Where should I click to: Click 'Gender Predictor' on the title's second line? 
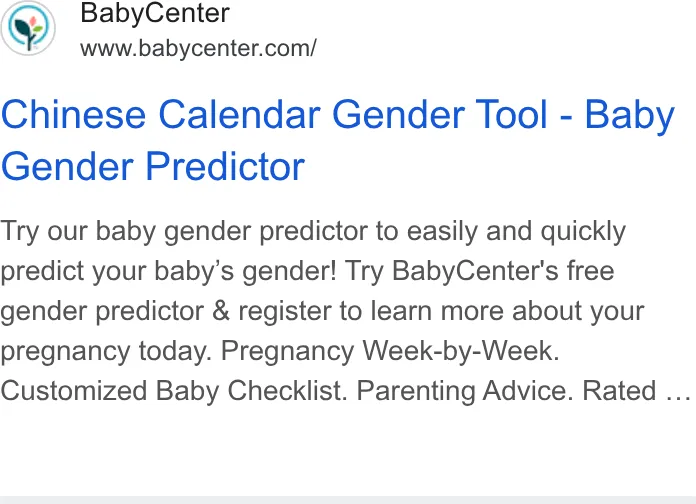pyautogui.click(x=153, y=167)
